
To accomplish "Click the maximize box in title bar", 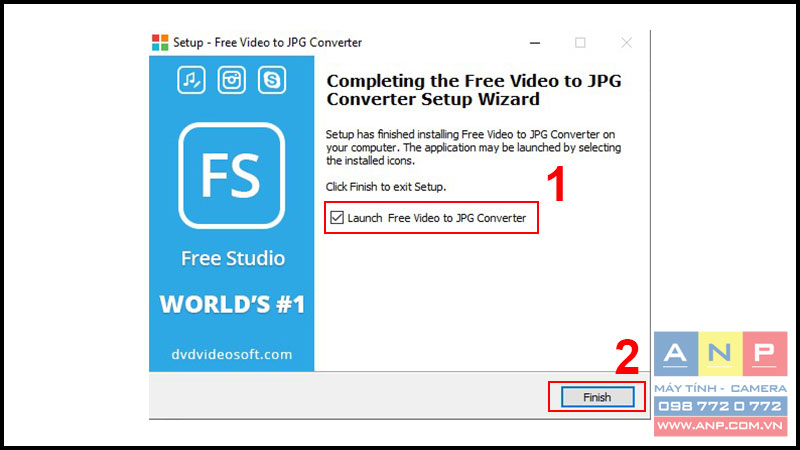I will [x=580, y=43].
